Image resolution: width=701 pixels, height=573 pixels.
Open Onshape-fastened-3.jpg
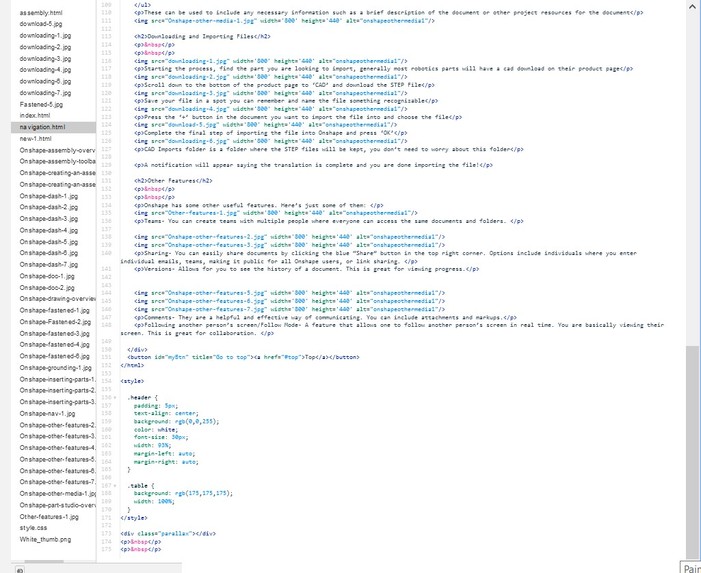55,333
